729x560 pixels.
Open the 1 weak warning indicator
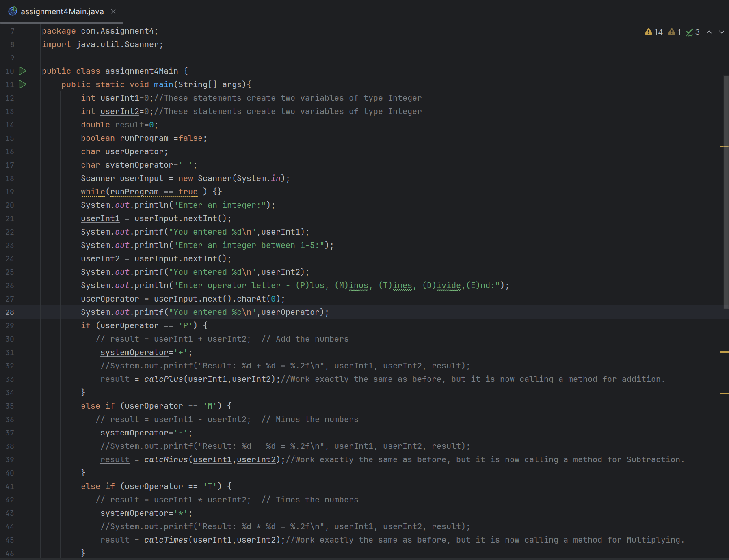[x=675, y=32]
